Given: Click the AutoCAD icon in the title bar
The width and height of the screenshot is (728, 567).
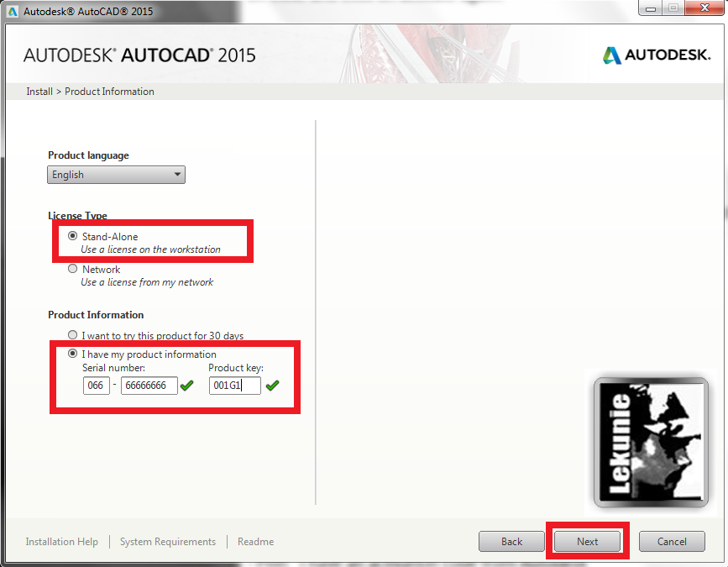Looking at the screenshot, I should pos(13,12).
